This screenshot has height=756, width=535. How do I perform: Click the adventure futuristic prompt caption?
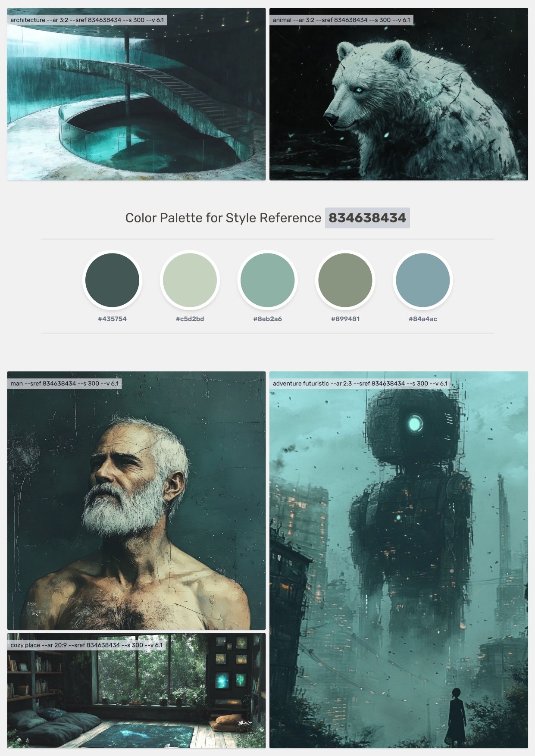click(x=360, y=383)
